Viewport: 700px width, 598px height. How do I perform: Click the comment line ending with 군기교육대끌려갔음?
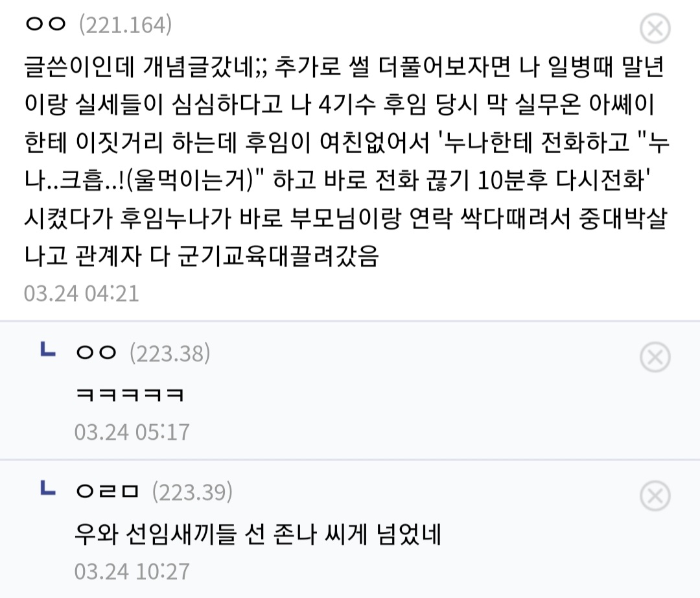tap(201, 256)
